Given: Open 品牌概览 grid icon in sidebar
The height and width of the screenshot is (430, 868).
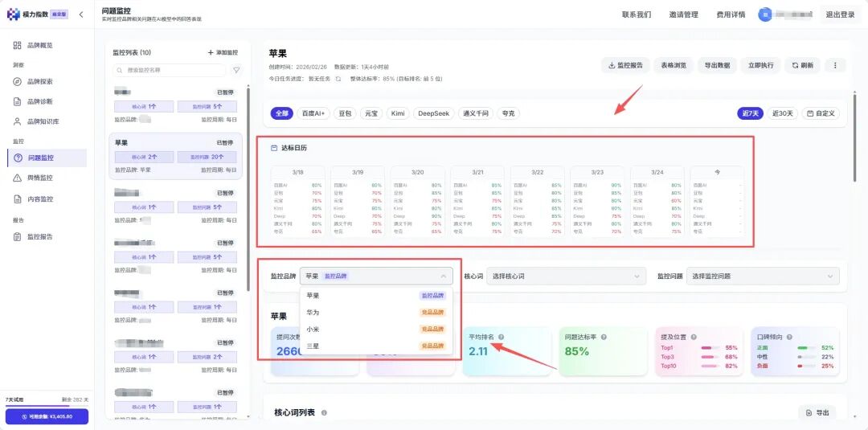Looking at the screenshot, I should coord(17,45).
